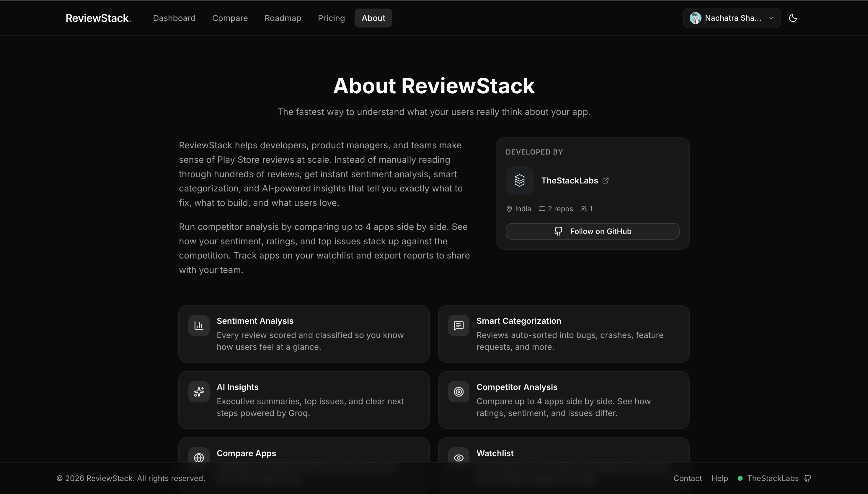Click the TheStackLabs stacked-layers logo icon
This screenshot has height=494, width=868.
coord(520,181)
